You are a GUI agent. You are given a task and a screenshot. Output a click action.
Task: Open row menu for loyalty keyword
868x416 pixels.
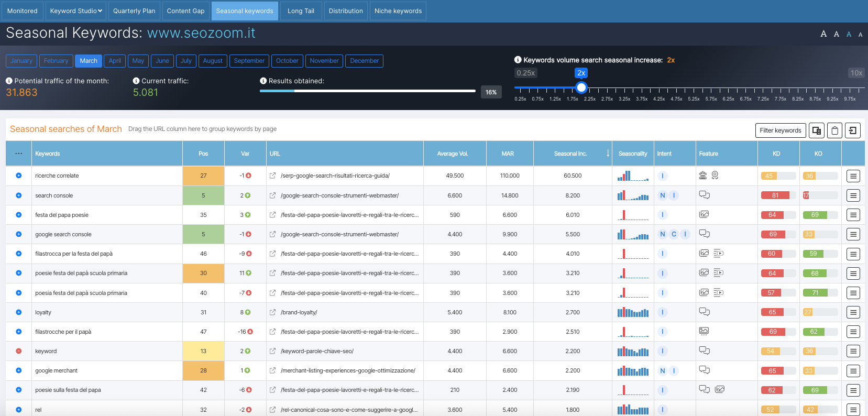[x=853, y=313]
